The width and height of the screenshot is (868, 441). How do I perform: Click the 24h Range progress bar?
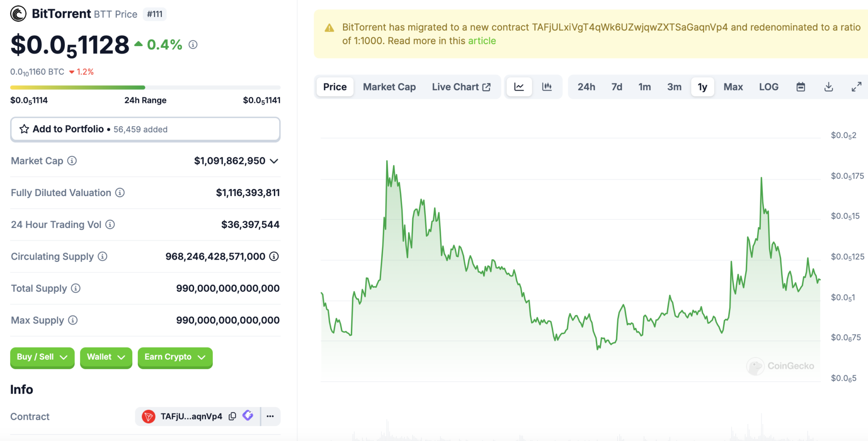coord(145,87)
